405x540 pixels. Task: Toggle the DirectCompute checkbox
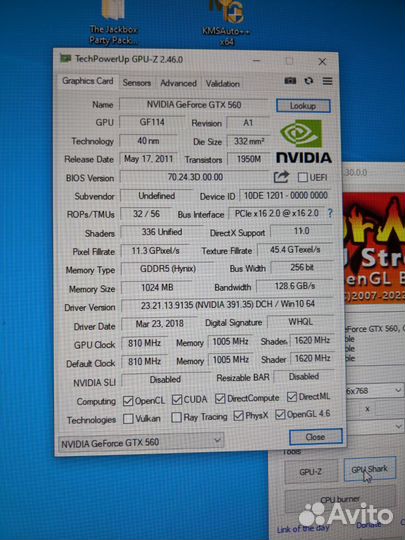(220, 398)
